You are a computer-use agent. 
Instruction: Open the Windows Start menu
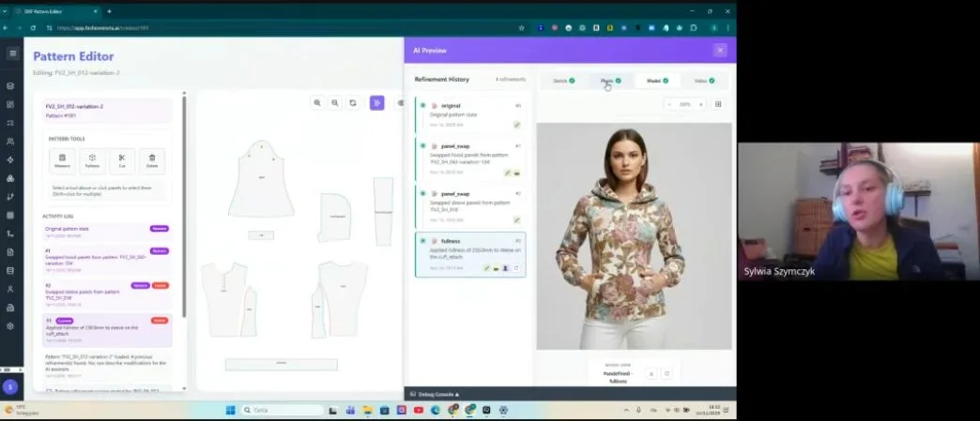230,410
